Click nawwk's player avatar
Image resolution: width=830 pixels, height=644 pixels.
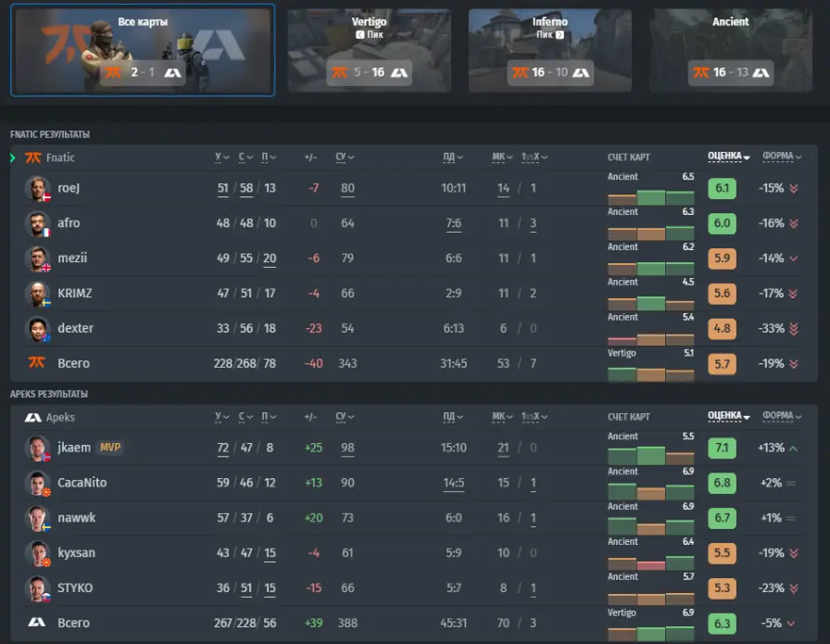(x=38, y=518)
